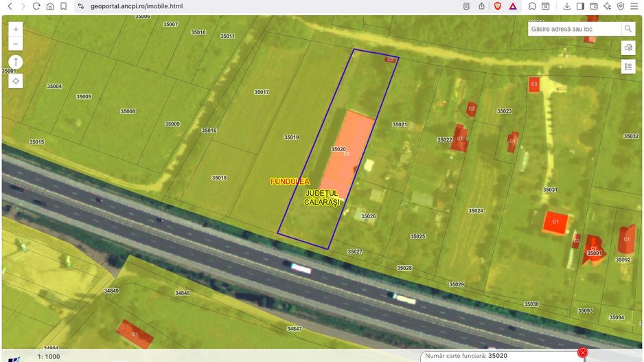This screenshot has width=644, height=362.
Task: Go back to the previous page
Action: coord(10,6)
